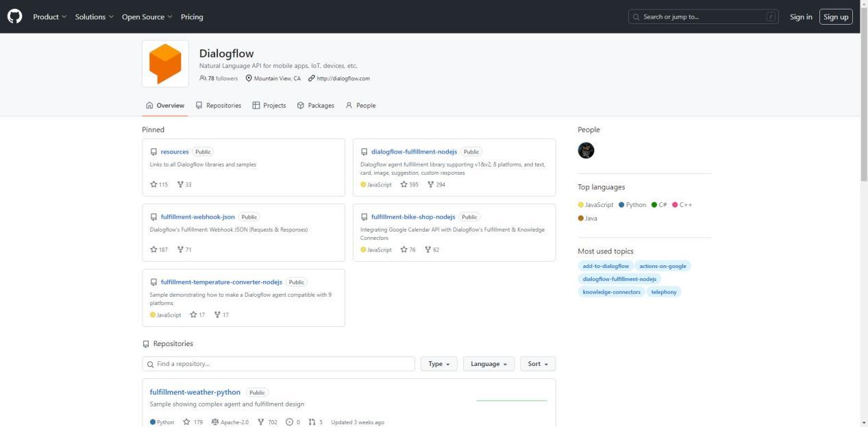Focus the Find a repository field
Image resolution: width=868 pixels, height=427 pixels.
(x=278, y=364)
